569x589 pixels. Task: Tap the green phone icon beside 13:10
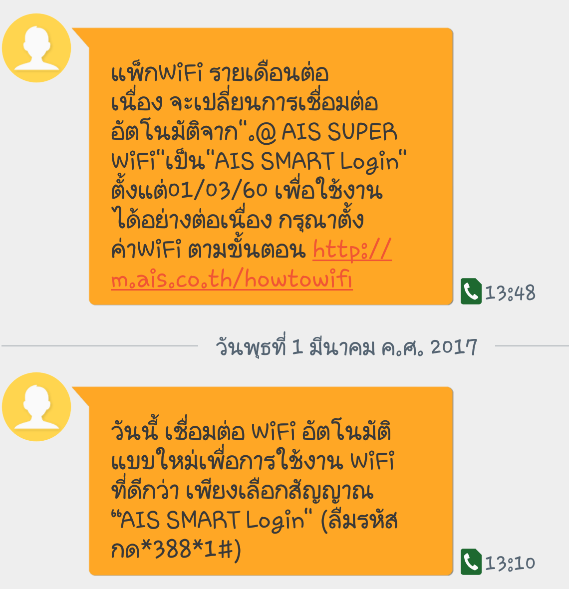coord(471,562)
